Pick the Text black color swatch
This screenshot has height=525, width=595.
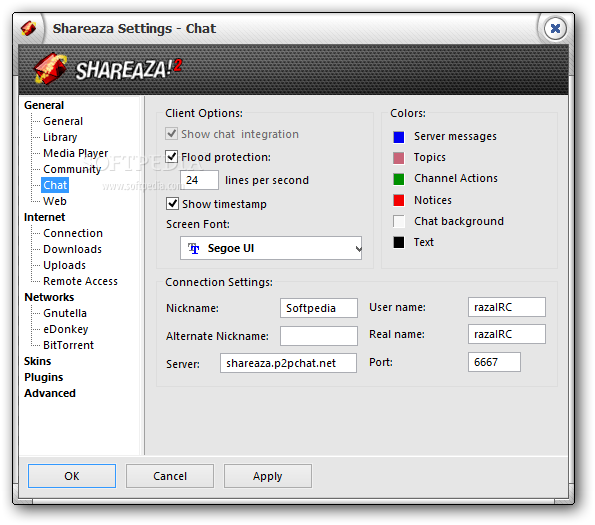pos(398,242)
